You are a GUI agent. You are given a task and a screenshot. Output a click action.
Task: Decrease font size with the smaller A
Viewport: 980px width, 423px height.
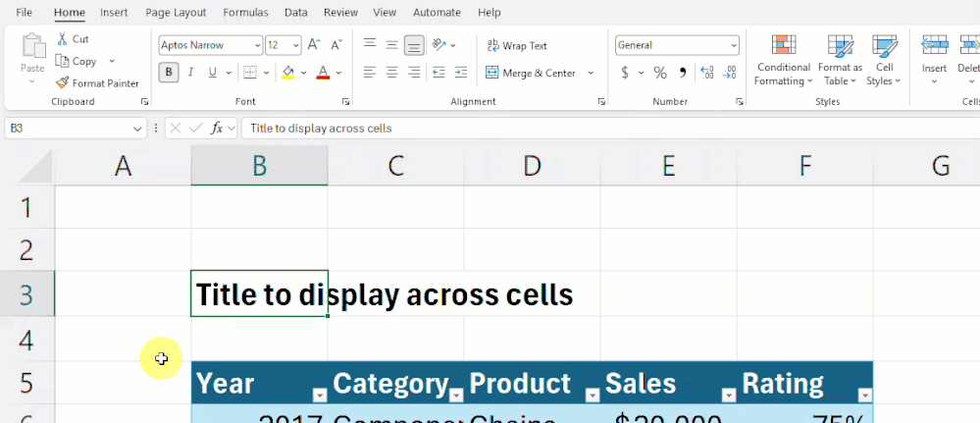pos(336,45)
